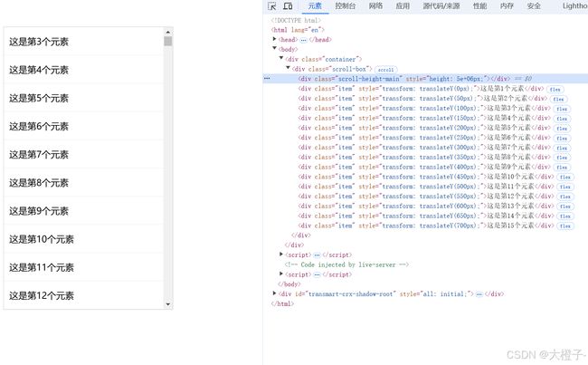The width and height of the screenshot is (588, 365).
Task: Expand the head element node
Action: click(274, 39)
